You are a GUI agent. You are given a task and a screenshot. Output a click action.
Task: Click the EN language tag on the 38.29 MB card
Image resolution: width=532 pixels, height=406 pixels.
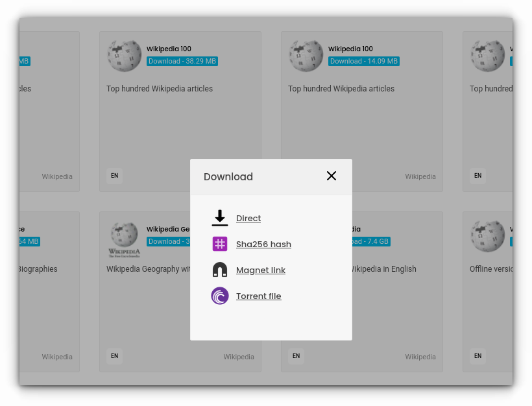pyautogui.click(x=115, y=176)
